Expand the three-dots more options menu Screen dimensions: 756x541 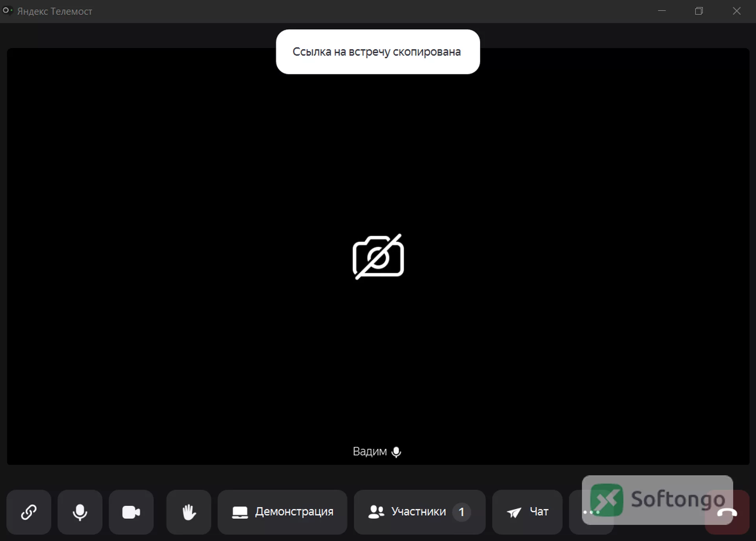coord(591,512)
